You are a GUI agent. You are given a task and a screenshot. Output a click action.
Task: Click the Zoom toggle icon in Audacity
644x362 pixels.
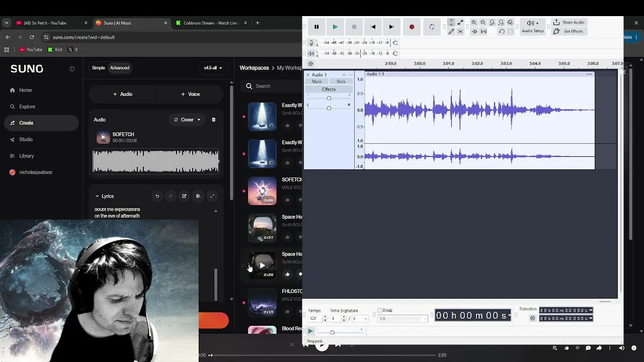510,23
